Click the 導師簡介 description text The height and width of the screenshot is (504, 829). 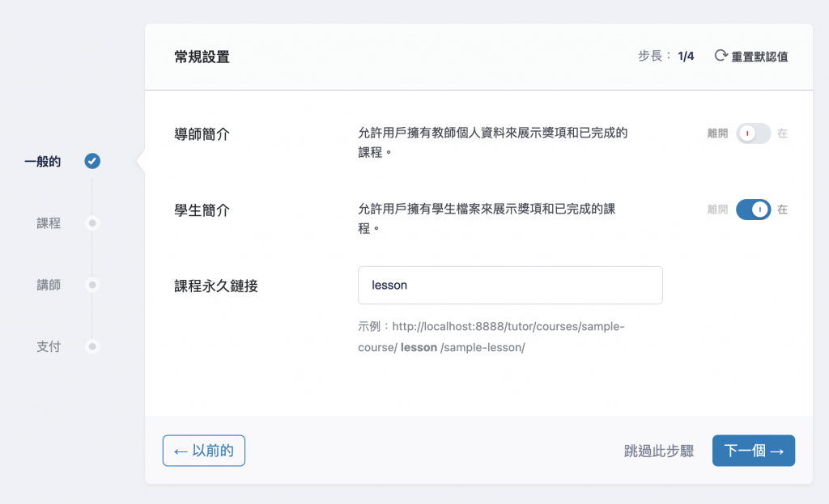(493, 142)
